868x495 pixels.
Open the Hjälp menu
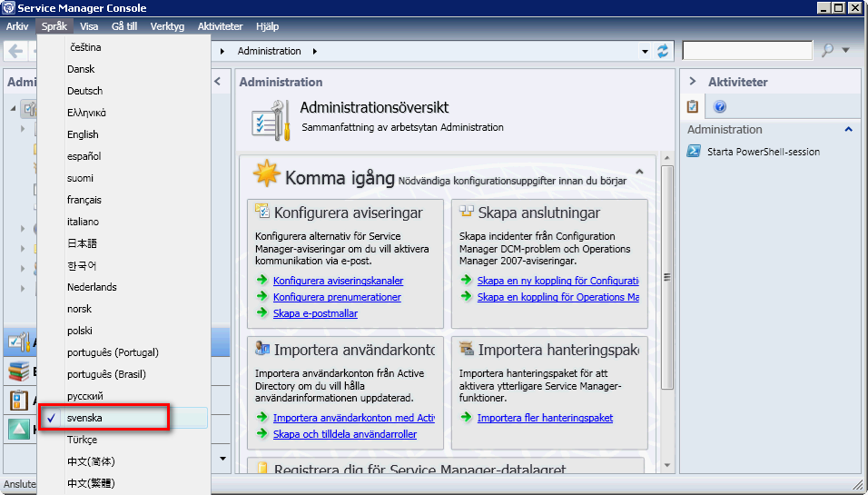point(267,26)
